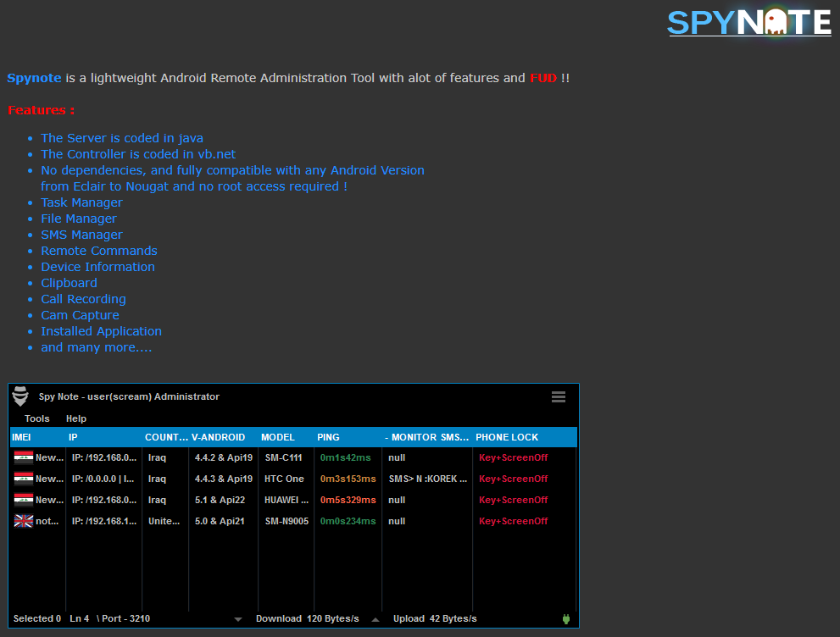840x637 pixels.
Task: Click the UK flag icon on the SM-N9005 row
Action: click(x=23, y=521)
